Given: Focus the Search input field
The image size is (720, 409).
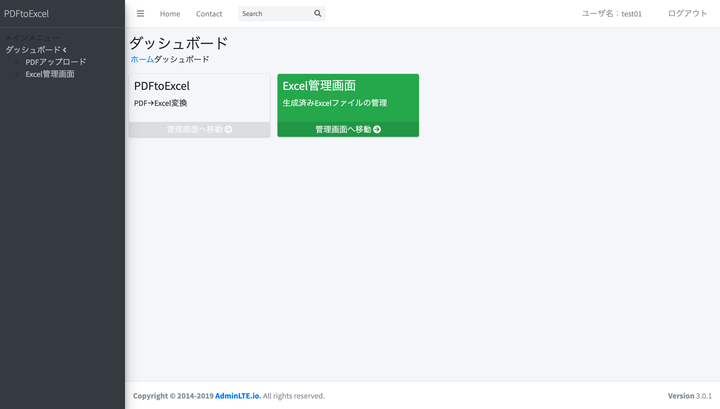Looking at the screenshot, I should (276, 14).
